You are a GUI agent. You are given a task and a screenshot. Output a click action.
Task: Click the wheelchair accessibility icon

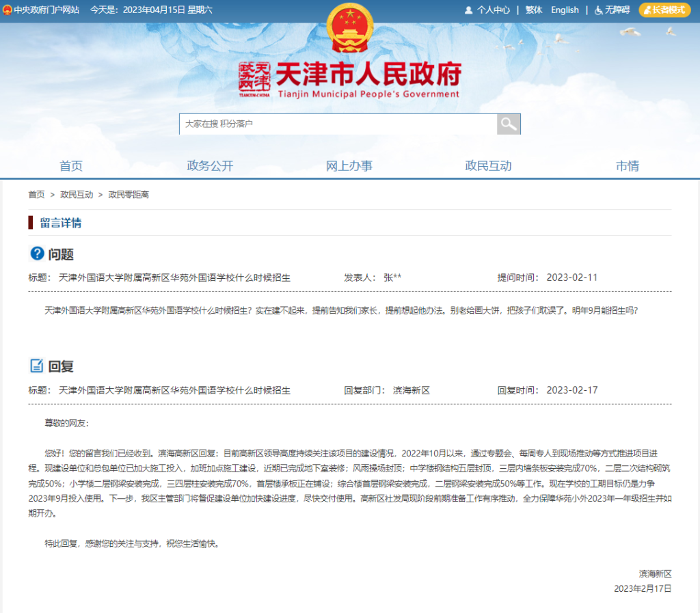[x=599, y=10]
